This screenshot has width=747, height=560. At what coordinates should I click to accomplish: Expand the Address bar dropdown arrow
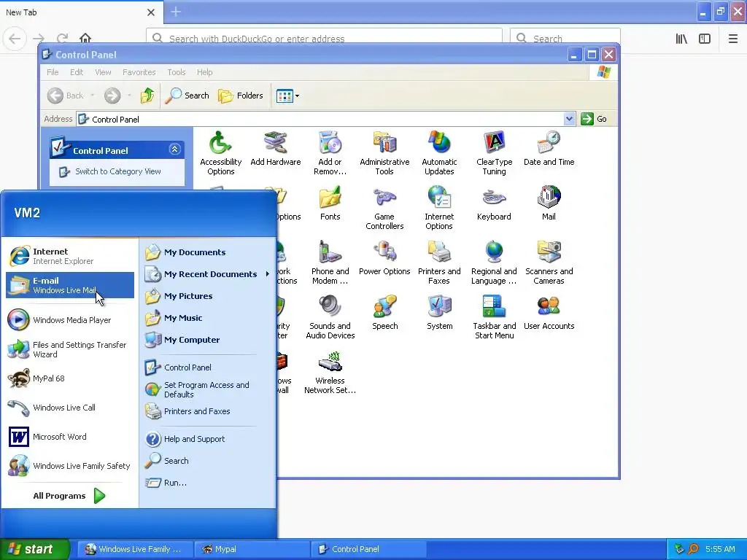(x=569, y=119)
